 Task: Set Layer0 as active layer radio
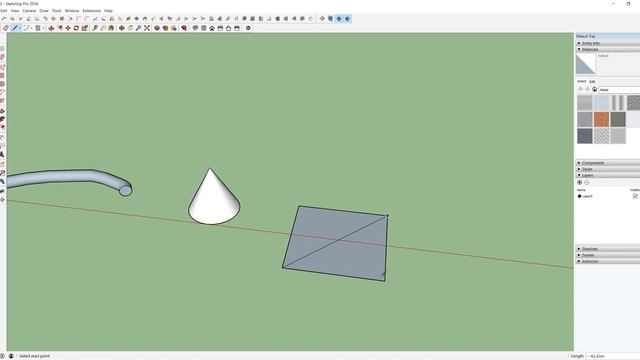(x=579, y=196)
